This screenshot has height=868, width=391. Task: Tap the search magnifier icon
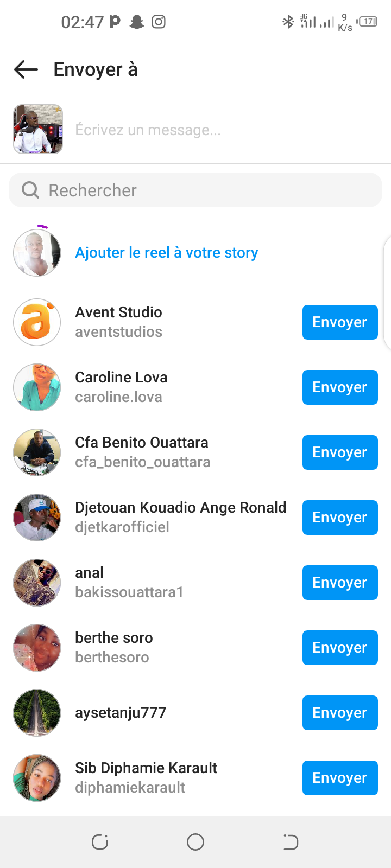click(x=30, y=190)
